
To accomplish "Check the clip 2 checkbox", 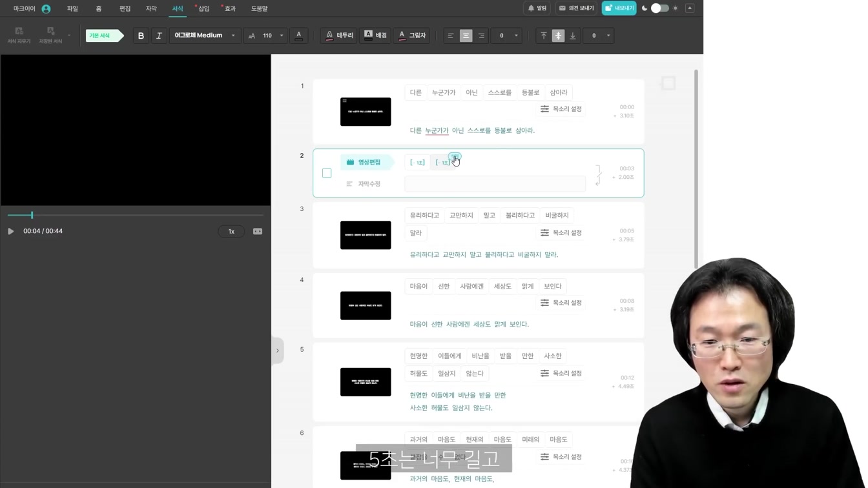I will click(327, 173).
